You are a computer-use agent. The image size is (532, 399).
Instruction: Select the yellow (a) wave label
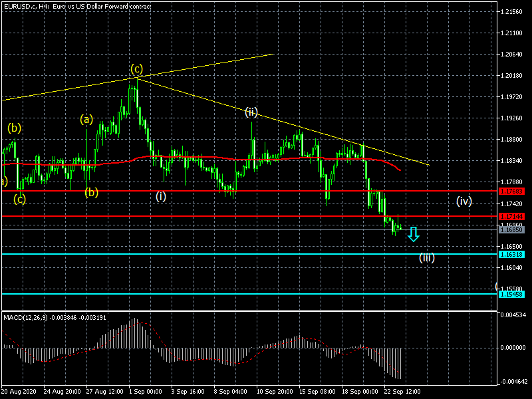click(86, 120)
